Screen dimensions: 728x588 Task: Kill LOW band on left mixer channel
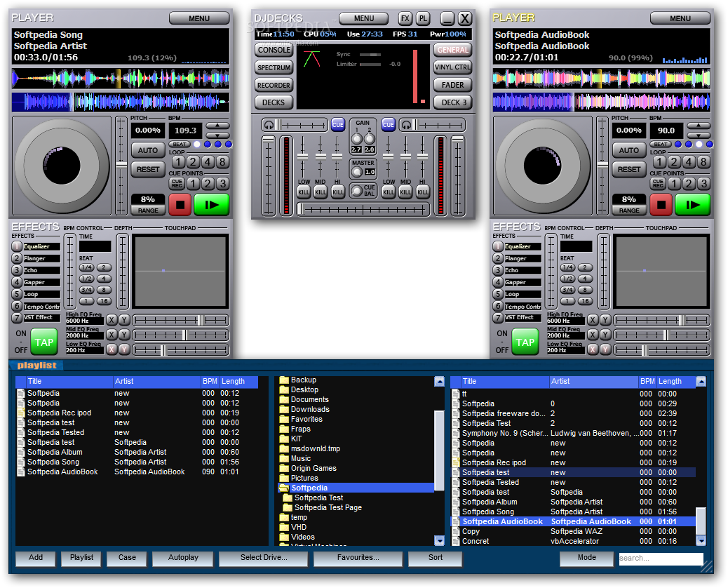pyautogui.click(x=304, y=192)
